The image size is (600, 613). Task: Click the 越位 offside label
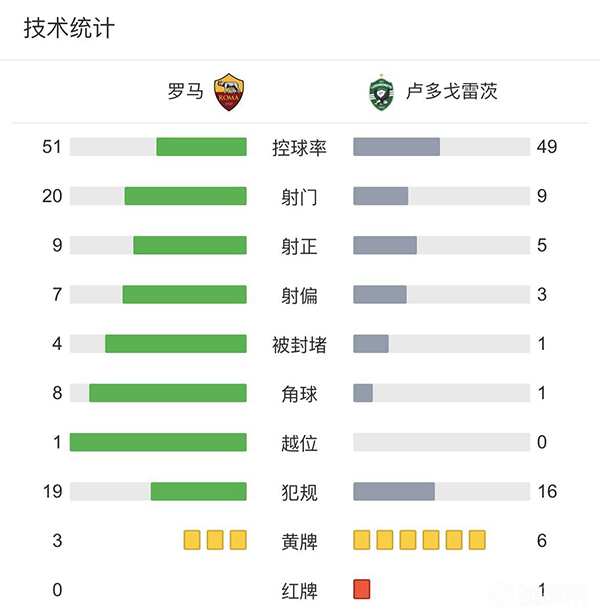300,442
